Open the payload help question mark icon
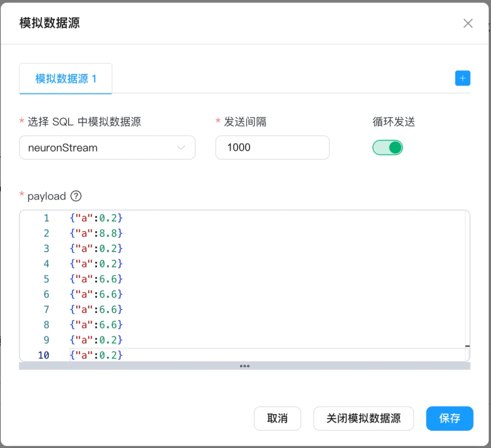Screen dimensions: 491x448 point(76,196)
